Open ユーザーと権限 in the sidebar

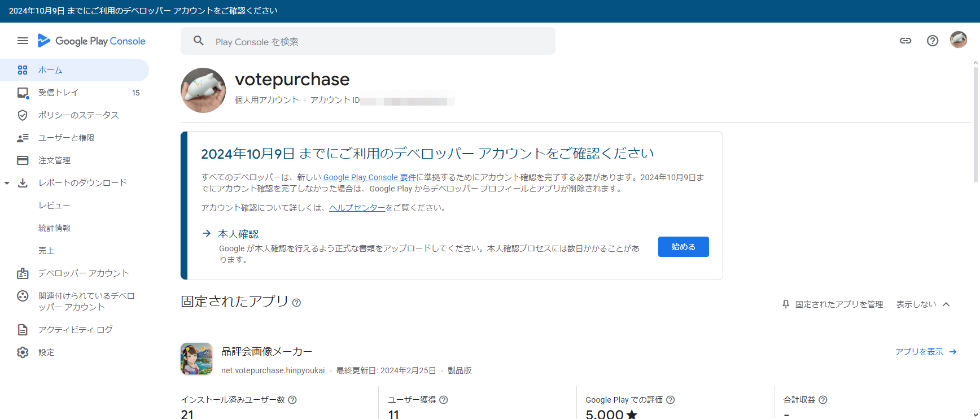point(75,138)
